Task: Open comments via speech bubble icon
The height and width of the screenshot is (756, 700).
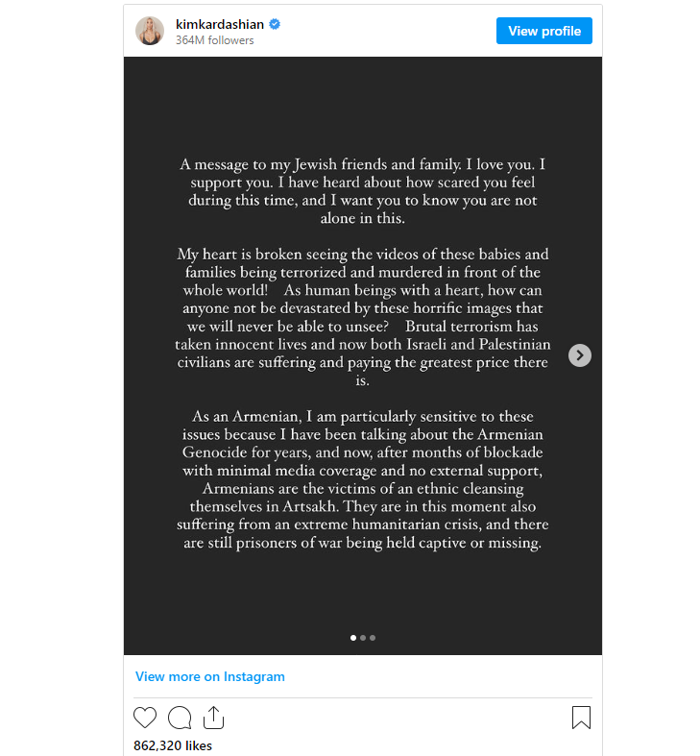Action: pos(180,717)
